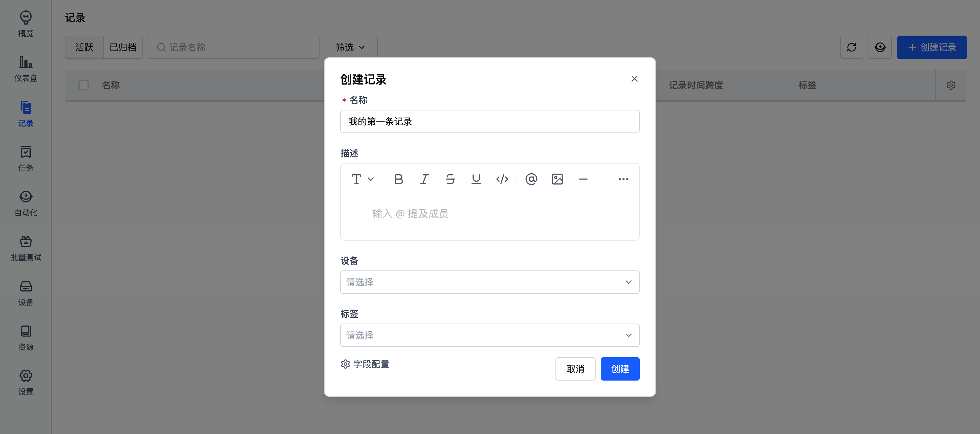Toggle bold formatting in the description editor
This screenshot has height=434, width=980.
click(398, 179)
